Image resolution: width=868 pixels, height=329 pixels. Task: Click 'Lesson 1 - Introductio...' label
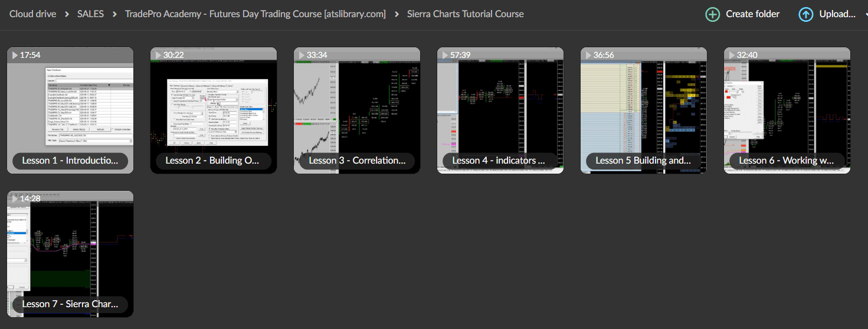70,160
